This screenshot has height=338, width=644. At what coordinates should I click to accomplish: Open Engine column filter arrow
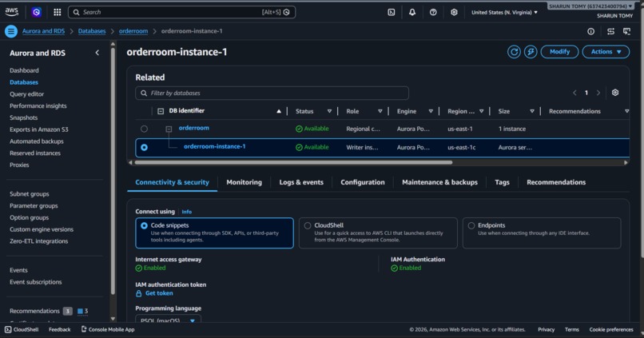431,111
